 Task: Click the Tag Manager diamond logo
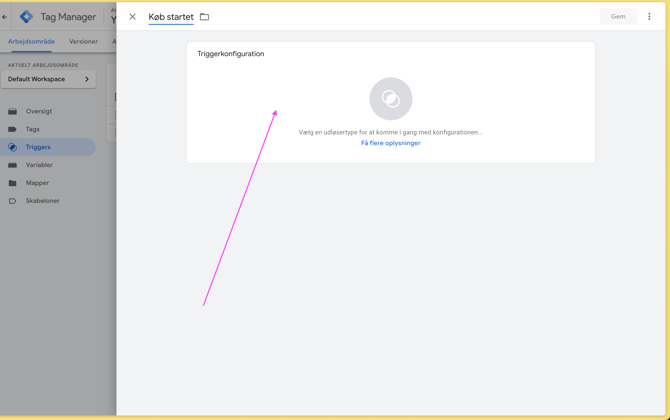pyautogui.click(x=26, y=17)
